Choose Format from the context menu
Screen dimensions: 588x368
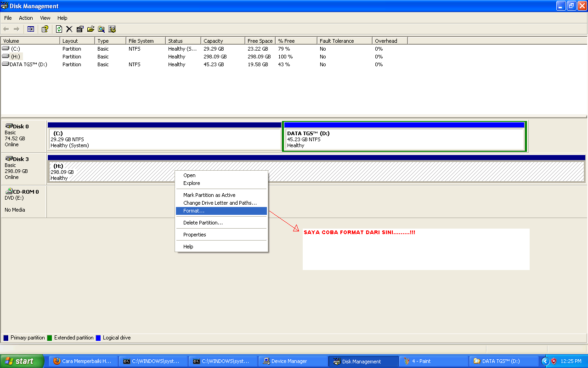pyautogui.click(x=193, y=211)
